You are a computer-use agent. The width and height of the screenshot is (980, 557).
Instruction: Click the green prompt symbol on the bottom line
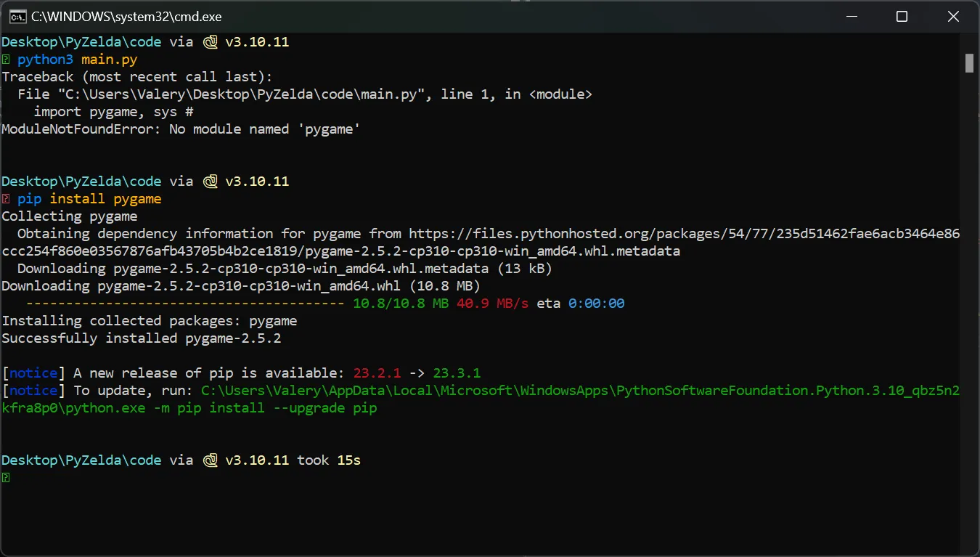click(x=6, y=478)
